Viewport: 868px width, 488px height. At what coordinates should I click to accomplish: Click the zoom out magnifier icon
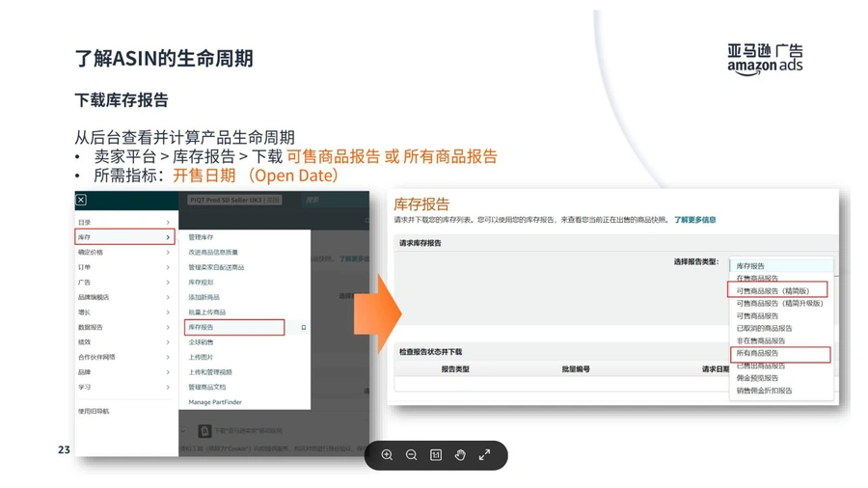coord(411,455)
